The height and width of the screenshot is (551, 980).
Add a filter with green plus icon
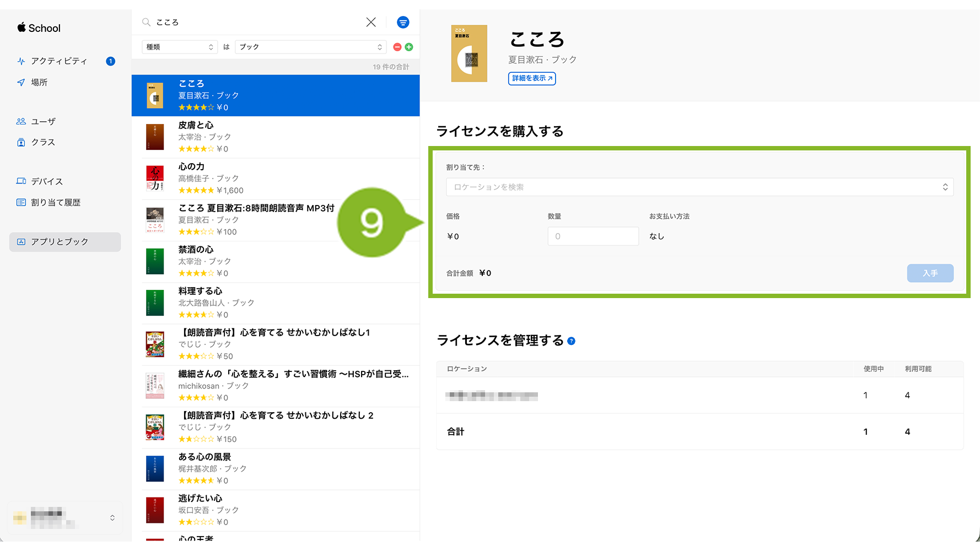click(x=409, y=47)
